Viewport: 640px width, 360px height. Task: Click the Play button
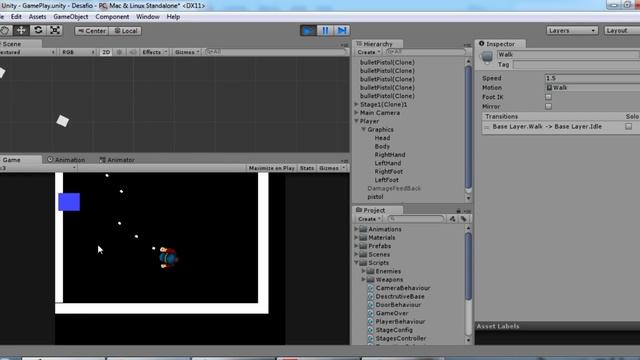[x=309, y=31]
